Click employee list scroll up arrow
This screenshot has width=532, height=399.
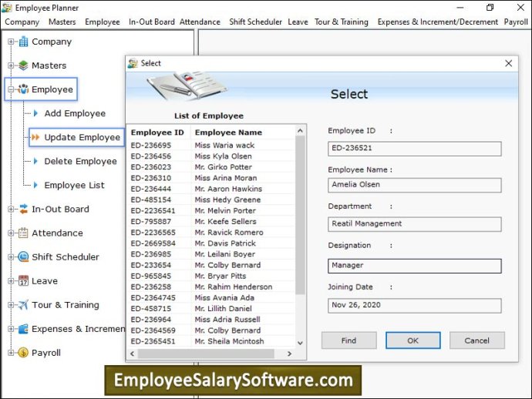pyautogui.click(x=300, y=130)
